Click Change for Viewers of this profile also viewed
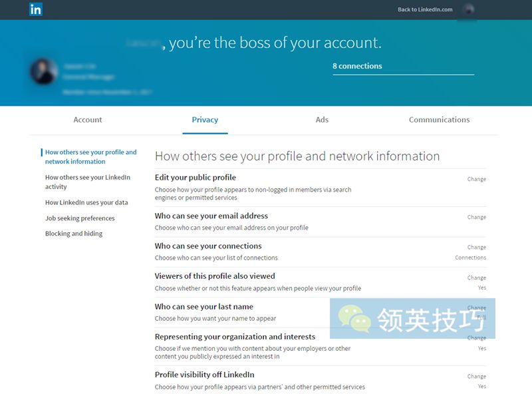This screenshot has width=532, height=394. 476,278
